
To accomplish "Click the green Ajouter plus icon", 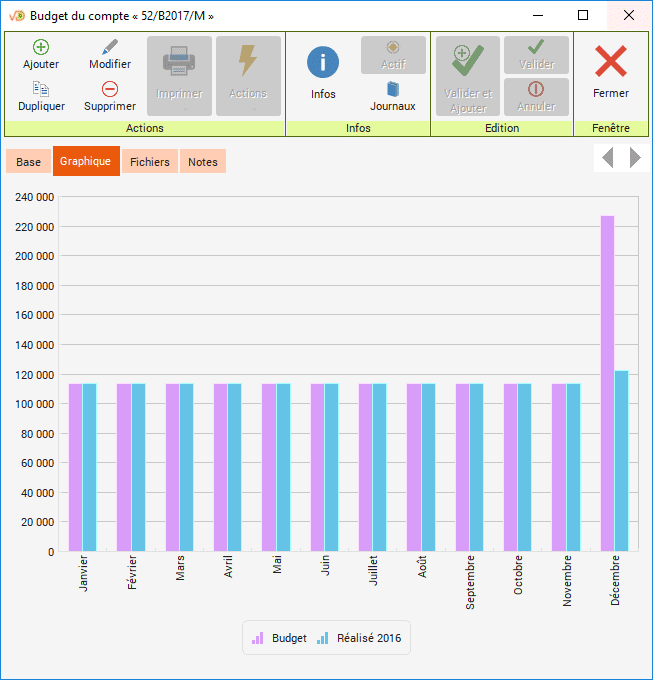I will click(x=41, y=47).
